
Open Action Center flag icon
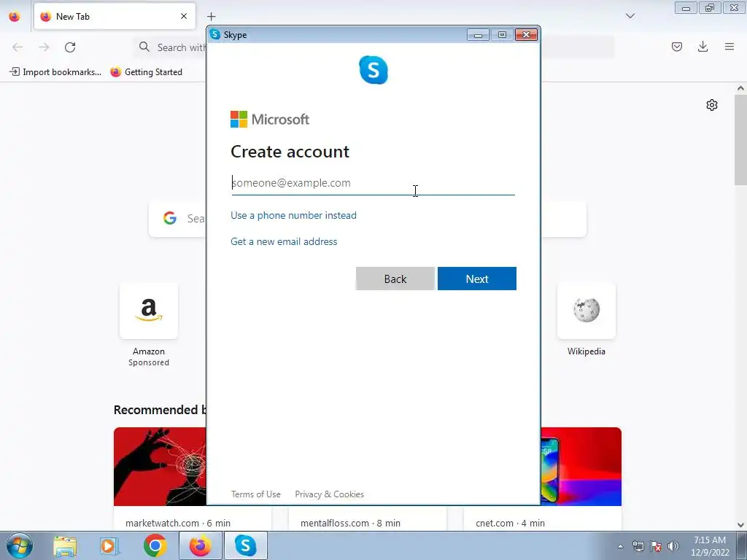pos(656,546)
